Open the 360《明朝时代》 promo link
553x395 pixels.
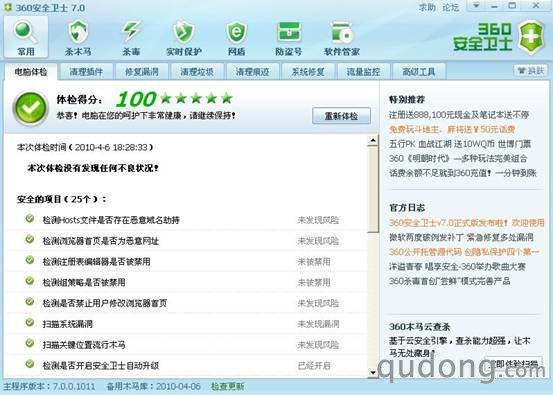(x=458, y=158)
